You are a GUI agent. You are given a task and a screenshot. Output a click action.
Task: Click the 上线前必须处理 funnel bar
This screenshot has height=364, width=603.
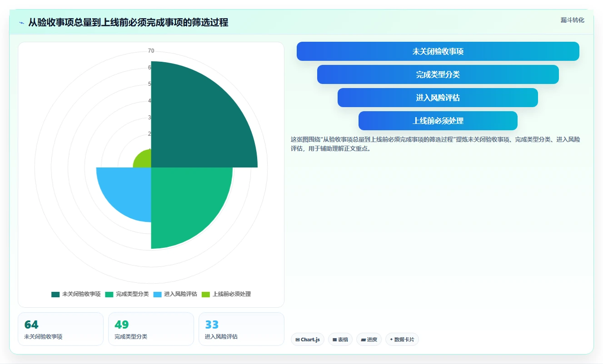438,121
